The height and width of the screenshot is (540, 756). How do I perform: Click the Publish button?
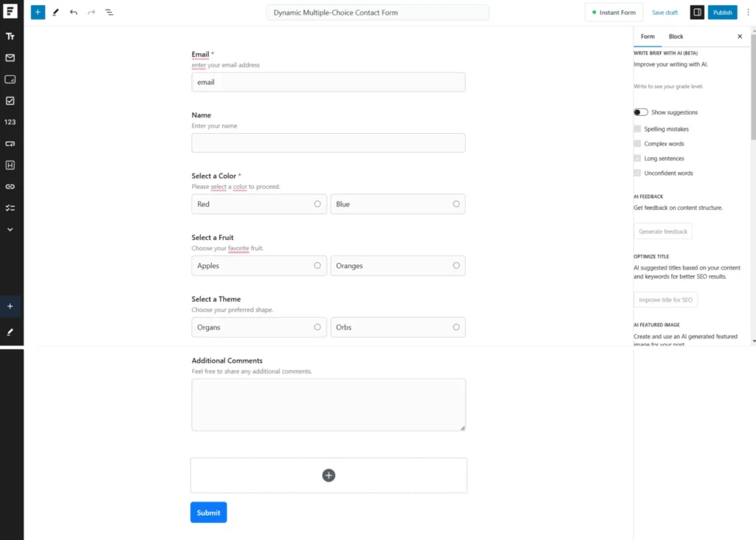tap(722, 12)
